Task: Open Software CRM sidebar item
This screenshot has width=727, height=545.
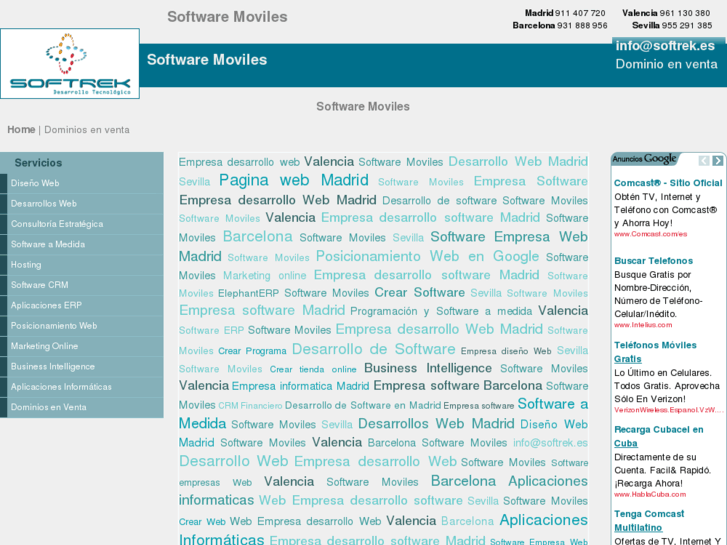Action: (85, 285)
